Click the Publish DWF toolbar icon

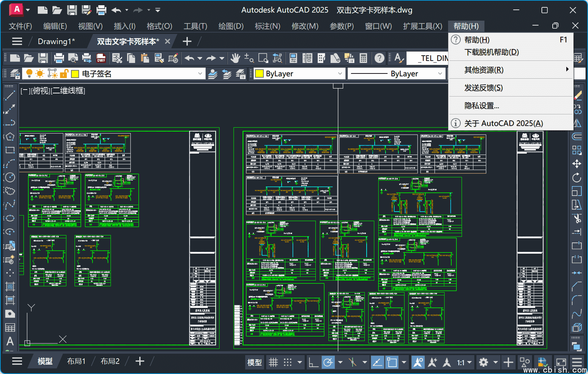pyautogui.click(x=101, y=58)
